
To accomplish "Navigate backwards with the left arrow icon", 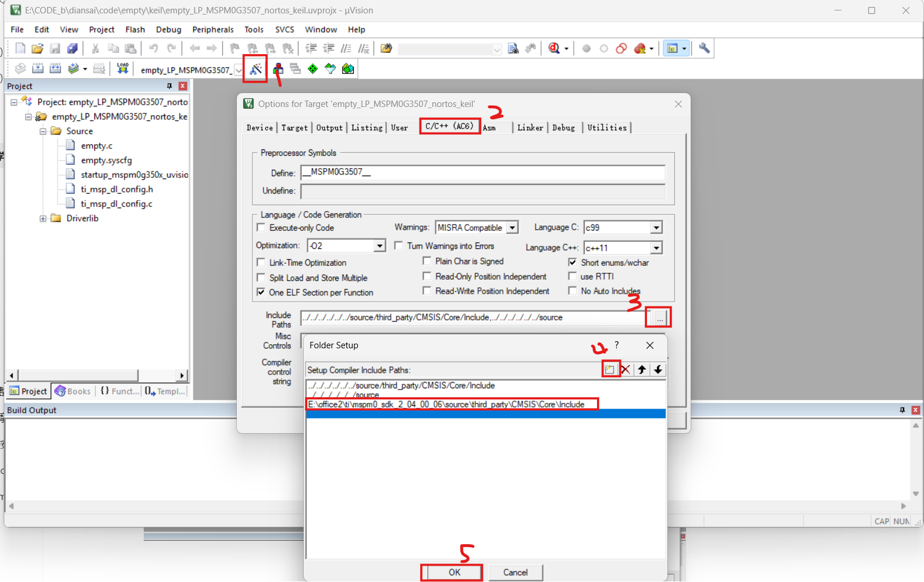I will point(195,49).
